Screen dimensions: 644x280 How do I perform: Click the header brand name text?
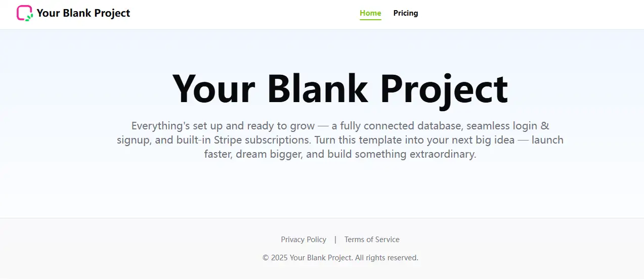coord(83,13)
